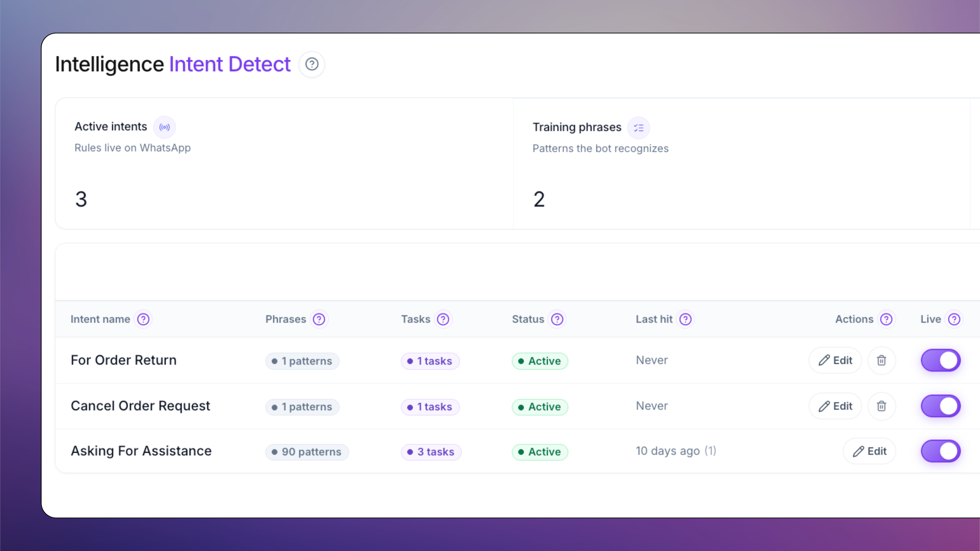
Task: Toggle live switch for For Order Return
Action: click(x=941, y=360)
